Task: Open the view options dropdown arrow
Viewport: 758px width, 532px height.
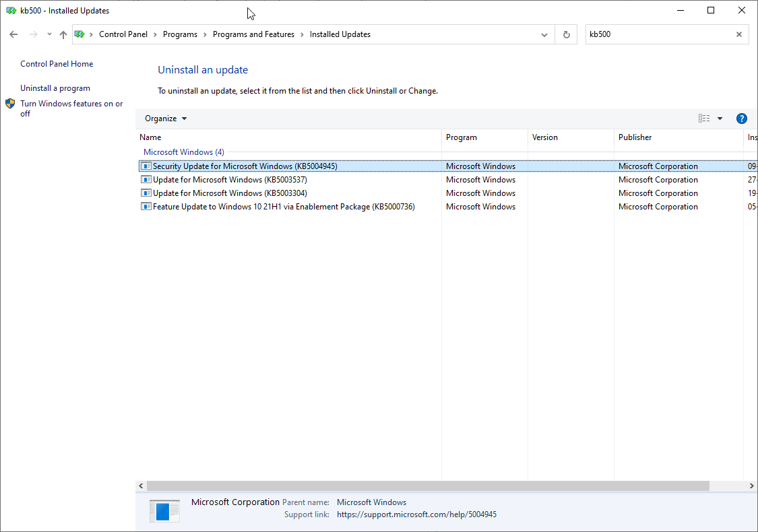Action: 720,118
